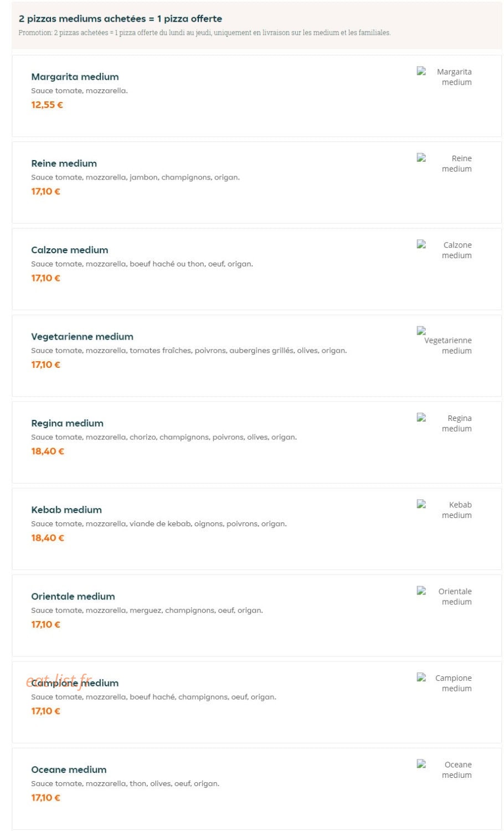Viewport: 504px width, 831px height.
Task: Click the Vegetarienne medium broken image icon
Action: [421, 331]
